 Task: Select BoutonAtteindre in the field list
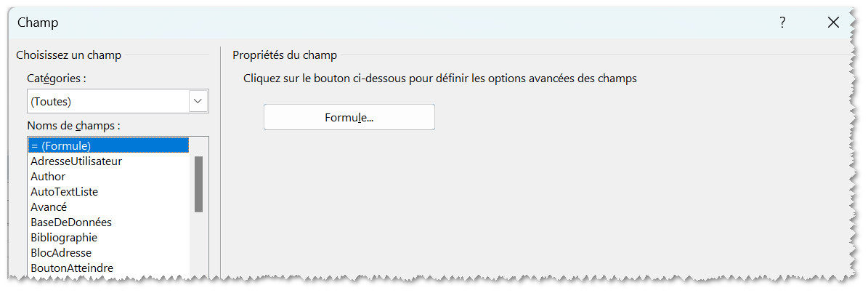click(72, 268)
